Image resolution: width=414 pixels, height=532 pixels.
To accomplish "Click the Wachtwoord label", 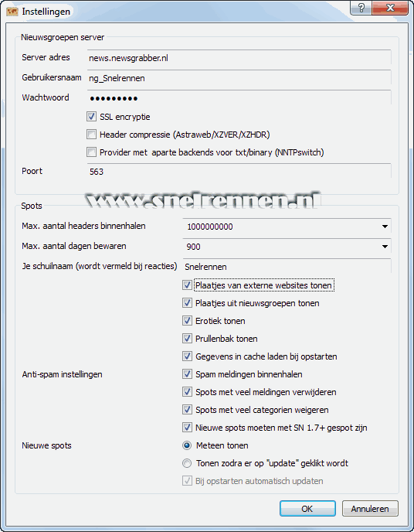I will [46, 97].
